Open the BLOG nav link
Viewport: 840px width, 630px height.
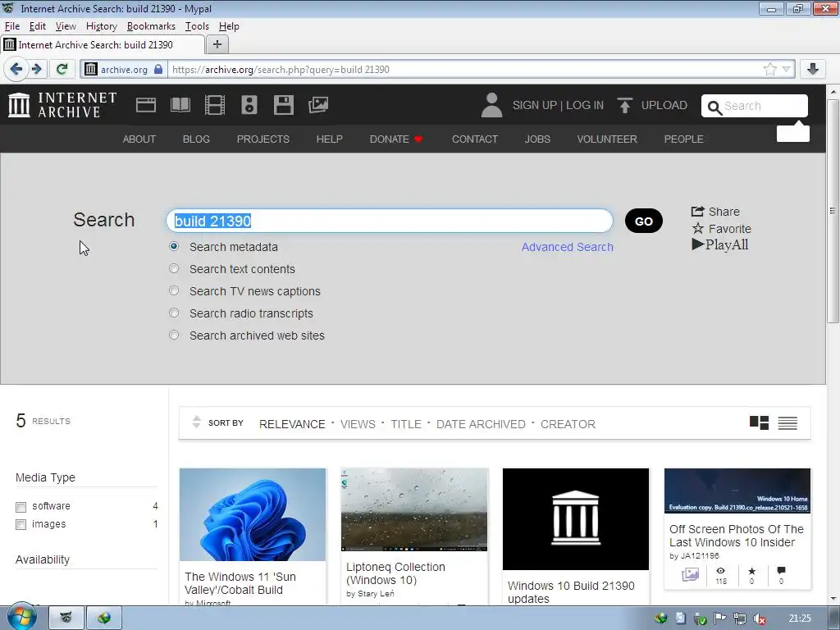196,139
